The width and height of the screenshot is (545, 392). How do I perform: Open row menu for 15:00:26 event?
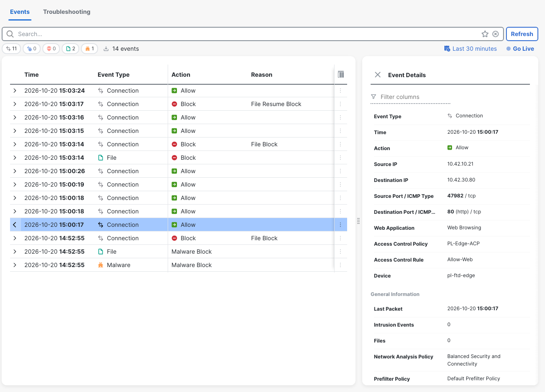point(340,171)
